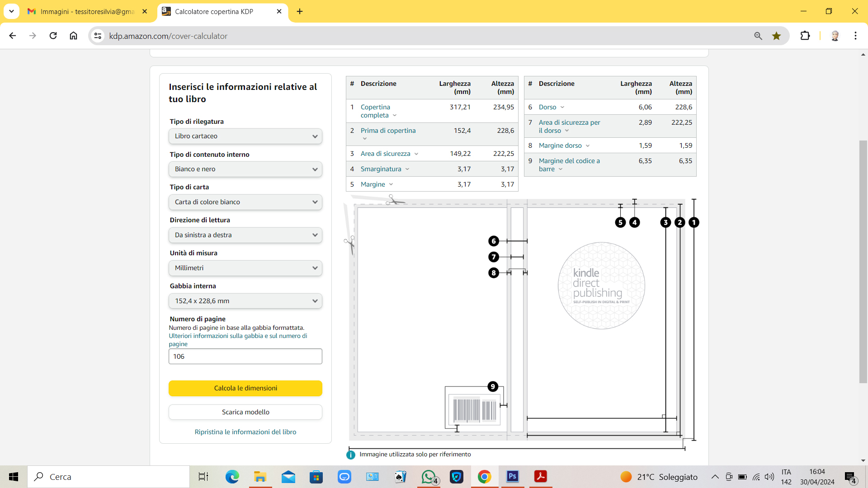
Task: Open the browser home page
Action: click(x=73, y=36)
